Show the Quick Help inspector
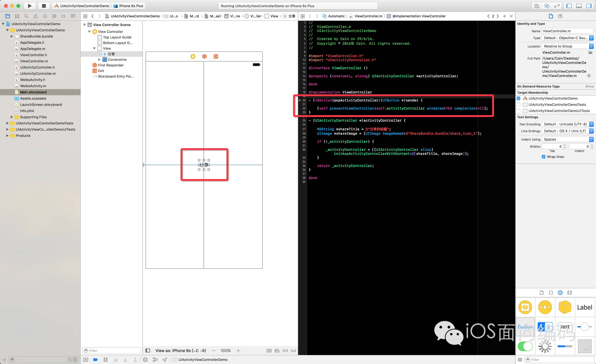596x364 pixels. point(560,16)
